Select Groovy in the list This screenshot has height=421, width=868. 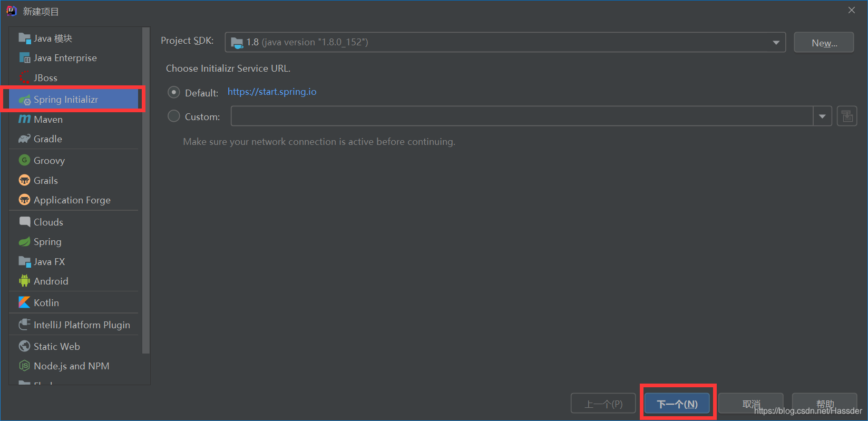point(74,160)
